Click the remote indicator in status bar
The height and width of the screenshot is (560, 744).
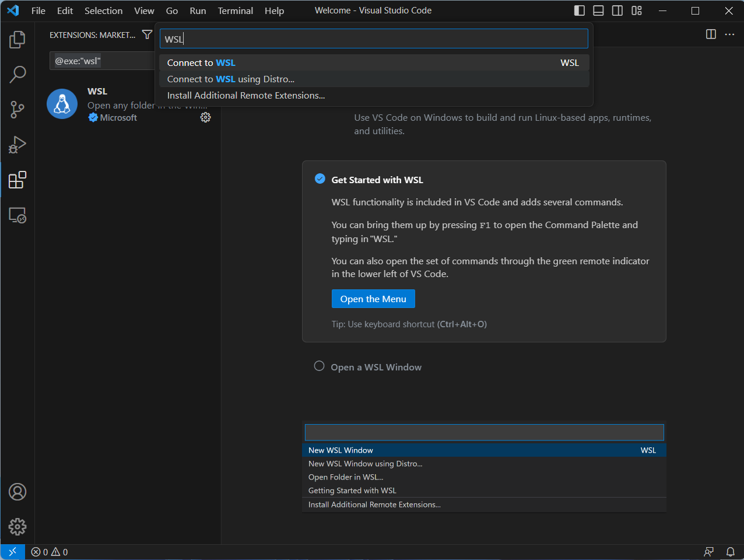point(12,552)
